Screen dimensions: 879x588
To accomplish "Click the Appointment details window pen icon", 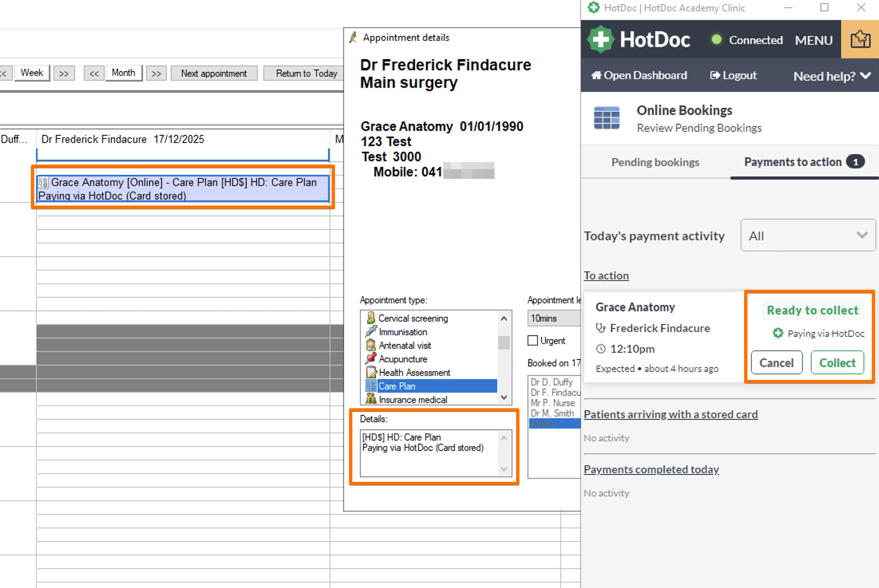I will [x=353, y=37].
